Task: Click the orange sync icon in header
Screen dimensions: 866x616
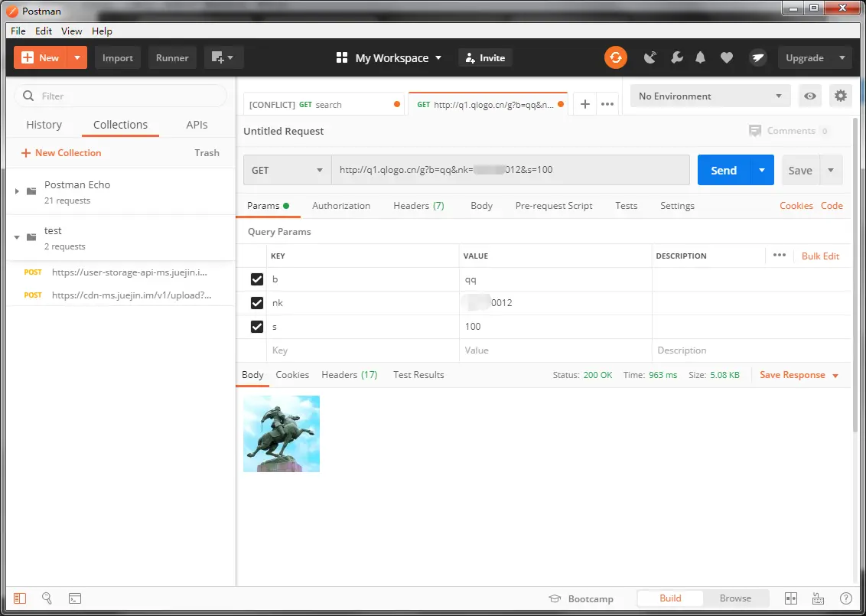Action: (615, 57)
